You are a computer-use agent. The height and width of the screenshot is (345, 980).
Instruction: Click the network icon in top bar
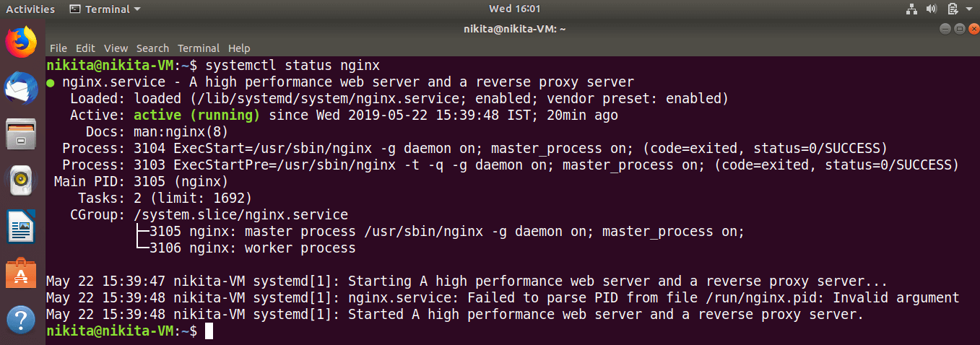pos(911,9)
